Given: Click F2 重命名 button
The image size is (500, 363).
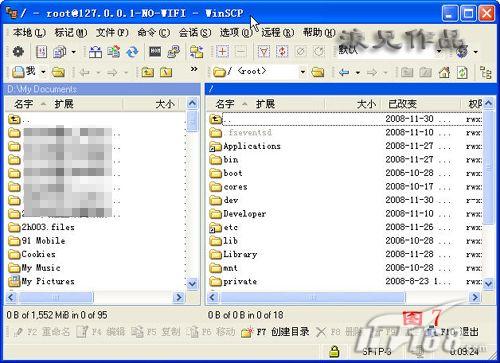Looking at the screenshot, I should click(42, 332).
